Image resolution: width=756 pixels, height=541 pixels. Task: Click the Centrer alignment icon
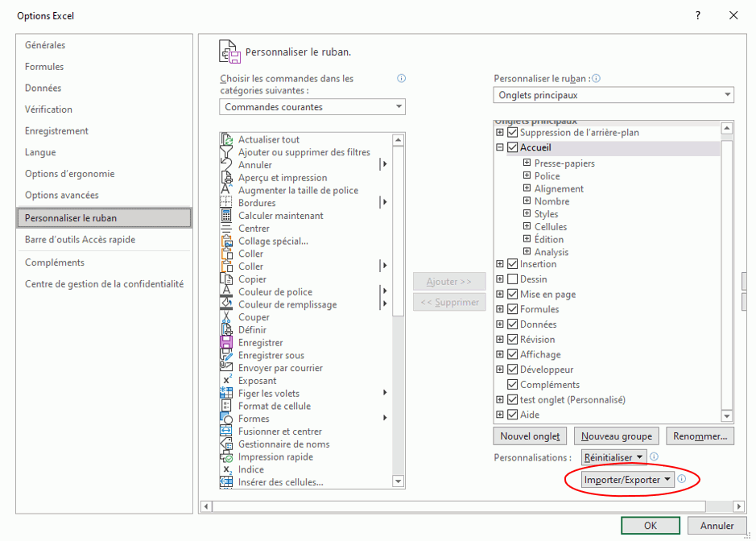tap(225, 228)
